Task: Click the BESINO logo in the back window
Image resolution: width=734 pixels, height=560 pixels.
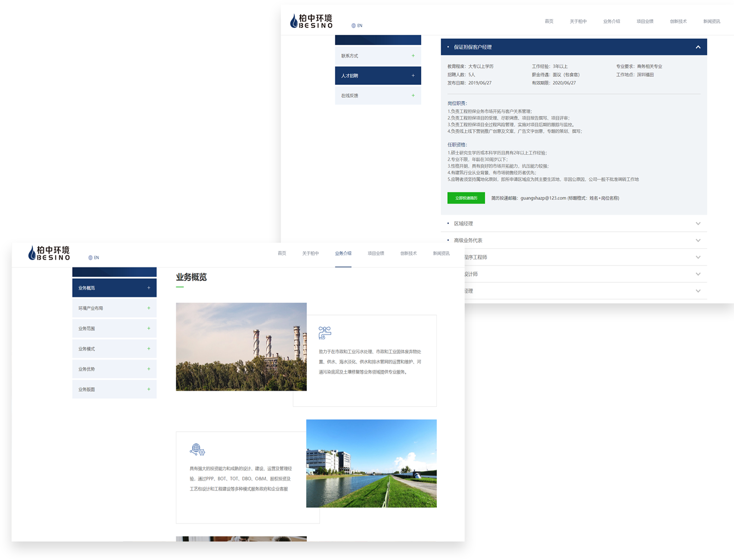Action: 311,21
